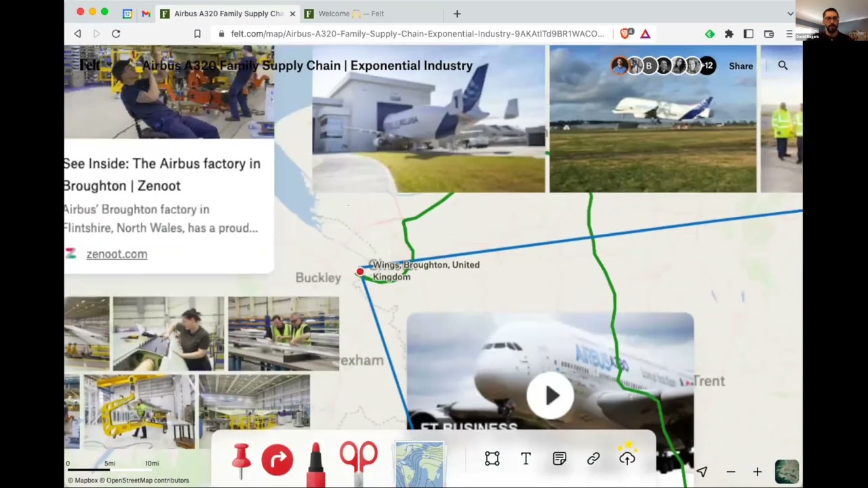Open the Brave wallet icon
The width and height of the screenshot is (868, 488).
[769, 34]
